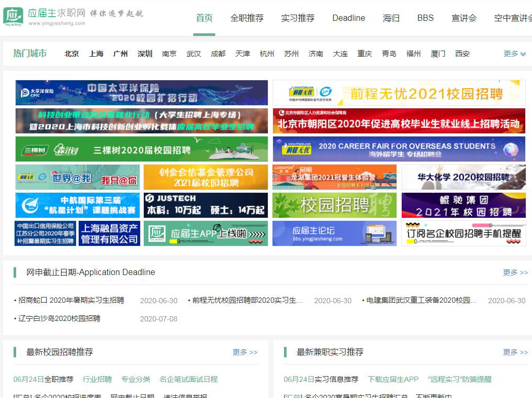Select city 成都
The width and height of the screenshot is (532, 398).
218,54
